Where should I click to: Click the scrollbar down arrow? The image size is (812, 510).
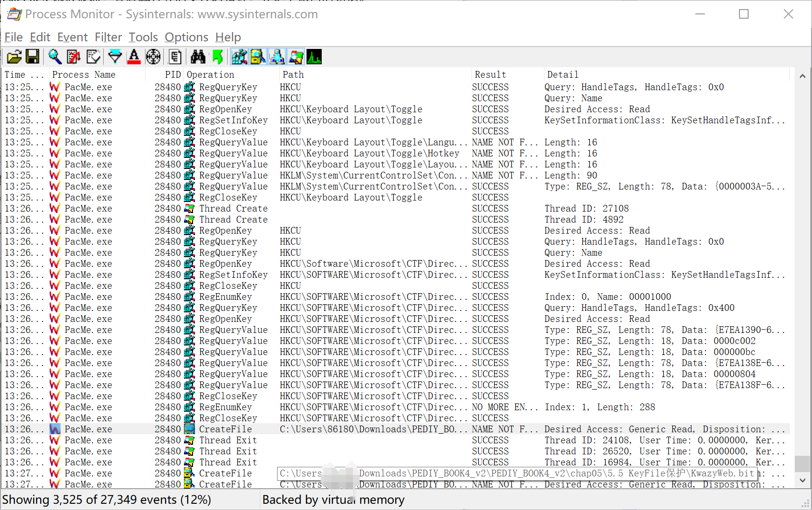click(x=802, y=480)
